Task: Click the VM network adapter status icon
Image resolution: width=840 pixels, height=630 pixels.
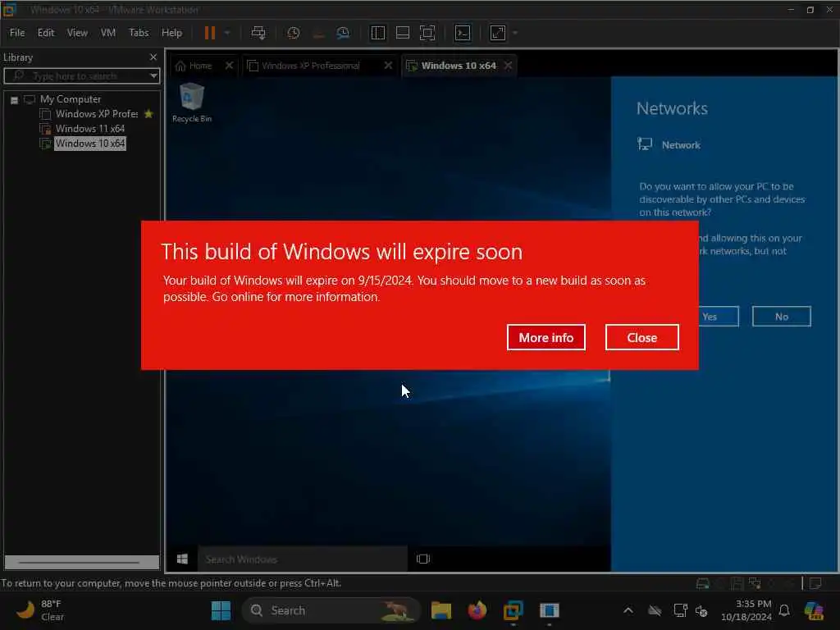Action: tap(755, 583)
